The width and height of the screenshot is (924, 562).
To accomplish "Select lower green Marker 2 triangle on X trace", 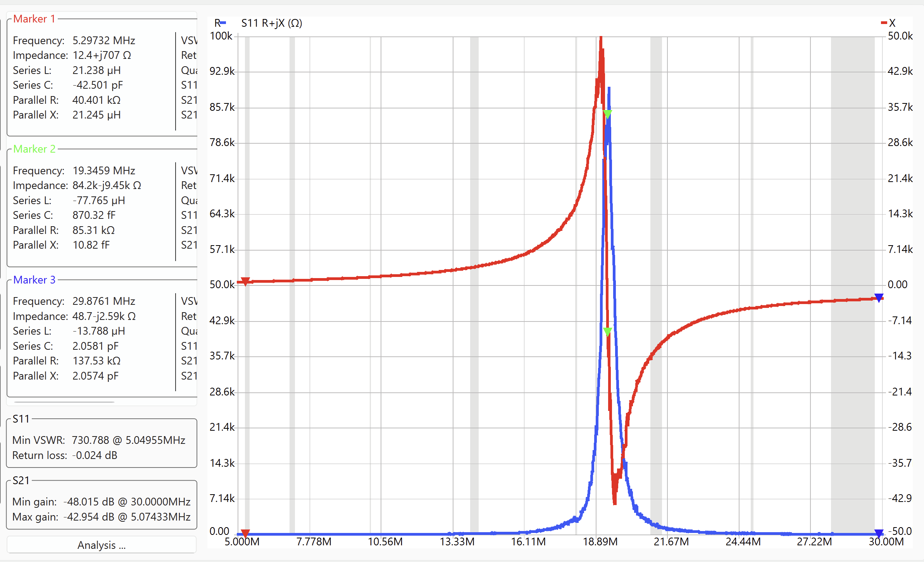I will [x=607, y=332].
